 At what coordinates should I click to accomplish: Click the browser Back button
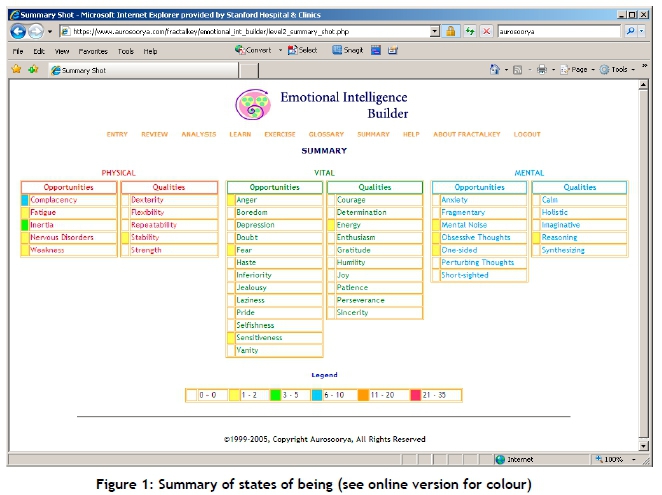click(x=17, y=31)
